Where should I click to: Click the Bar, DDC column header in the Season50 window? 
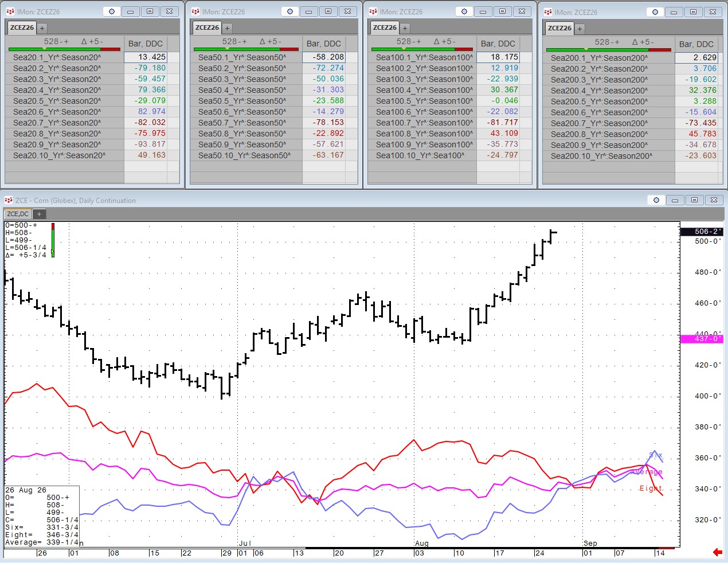(324, 44)
